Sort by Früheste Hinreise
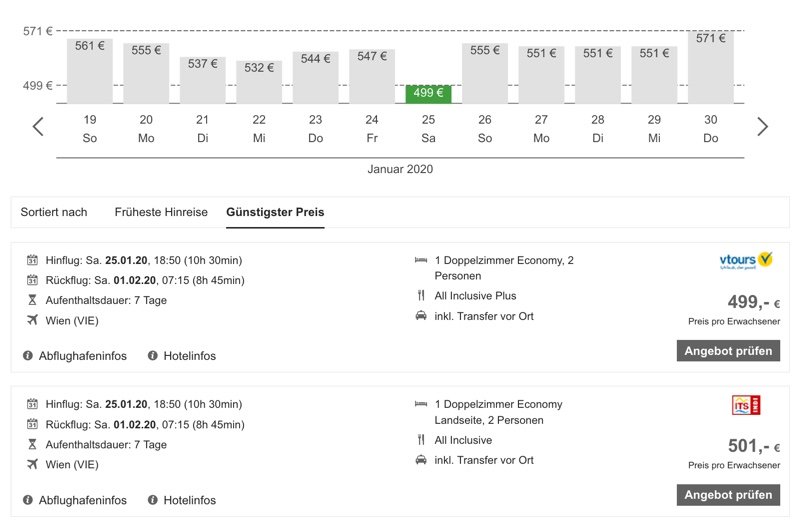800x524 pixels. tap(161, 212)
